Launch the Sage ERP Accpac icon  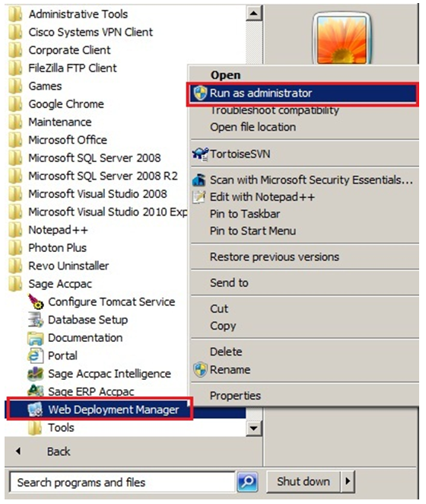click(36, 391)
